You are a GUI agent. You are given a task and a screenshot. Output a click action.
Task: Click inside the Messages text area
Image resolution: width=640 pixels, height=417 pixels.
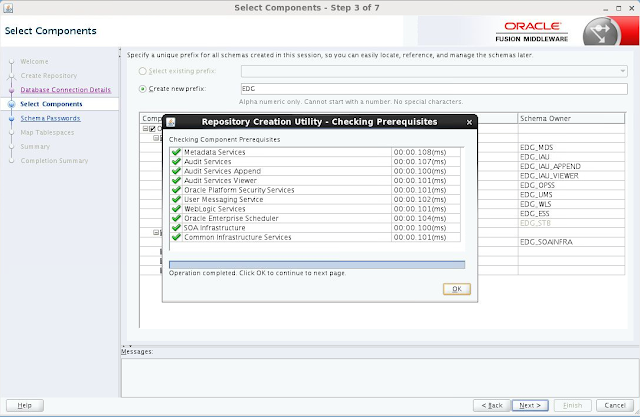379,377
